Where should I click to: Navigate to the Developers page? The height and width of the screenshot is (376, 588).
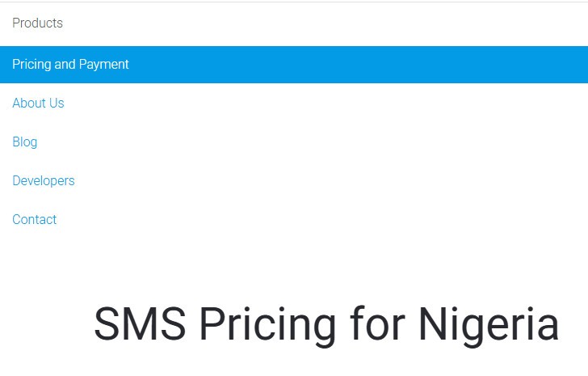pos(44,181)
